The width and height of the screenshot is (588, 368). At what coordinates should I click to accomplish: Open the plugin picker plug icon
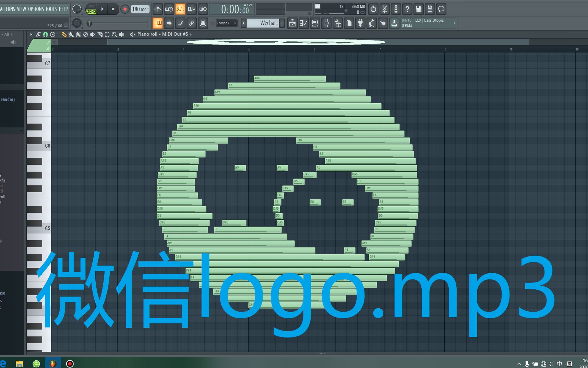[360, 23]
